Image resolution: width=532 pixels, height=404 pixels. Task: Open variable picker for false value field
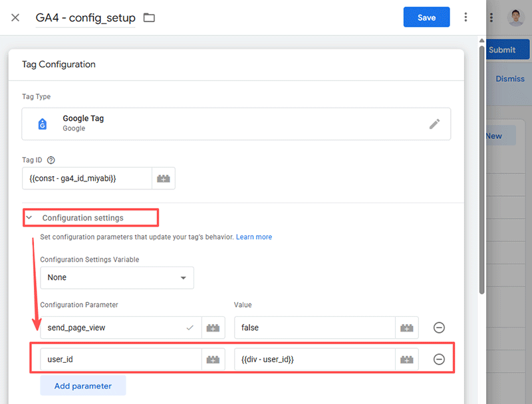click(x=406, y=328)
